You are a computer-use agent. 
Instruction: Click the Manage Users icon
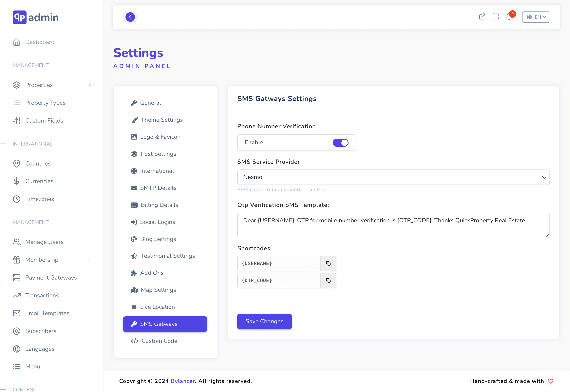(16, 242)
